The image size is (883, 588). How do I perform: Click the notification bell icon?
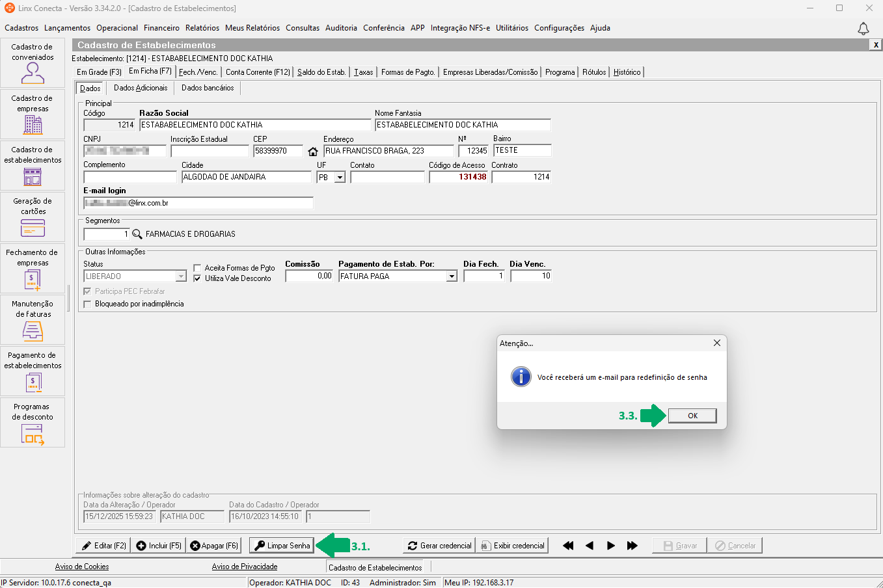point(863,29)
